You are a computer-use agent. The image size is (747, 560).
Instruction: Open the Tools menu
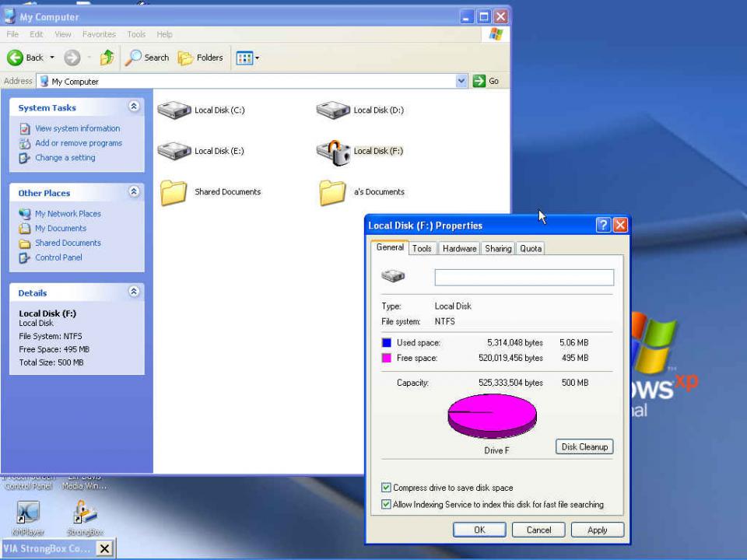tap(136, 34)
